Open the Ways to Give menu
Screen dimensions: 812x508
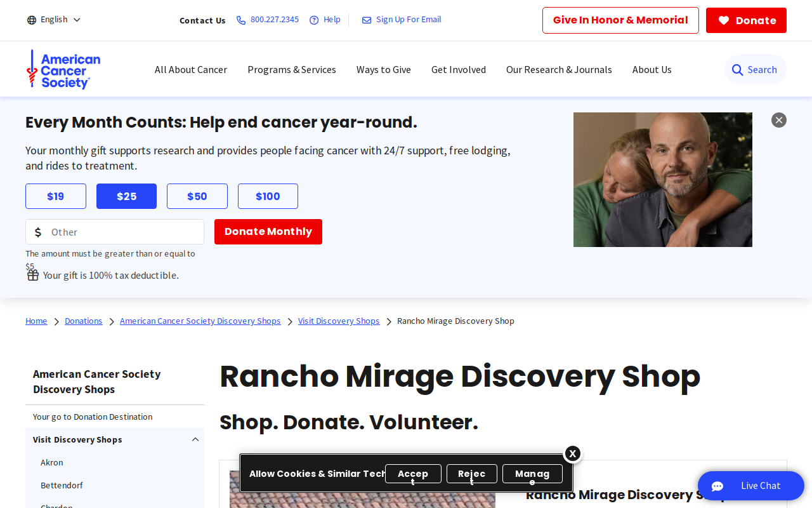(x=384, y=69)
